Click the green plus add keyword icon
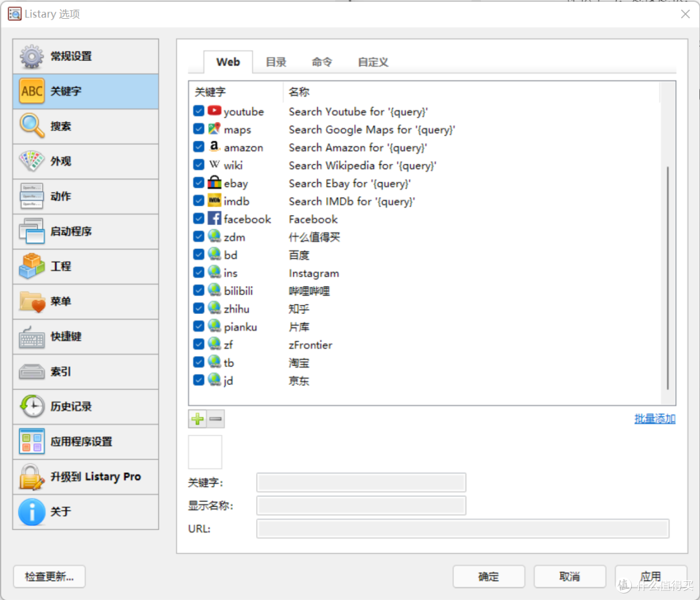 (197, 419)
